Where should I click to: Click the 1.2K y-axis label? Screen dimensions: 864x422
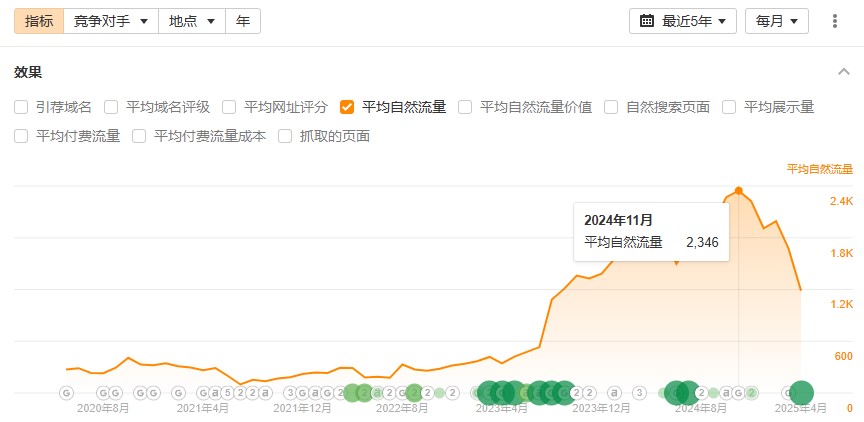tap(841, 305)
